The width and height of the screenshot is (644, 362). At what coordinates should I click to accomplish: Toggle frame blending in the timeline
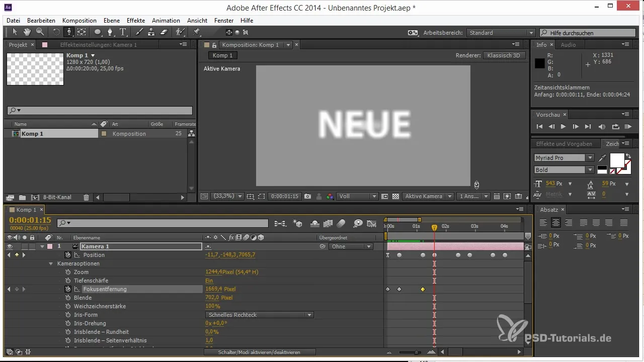click(329, 223)
